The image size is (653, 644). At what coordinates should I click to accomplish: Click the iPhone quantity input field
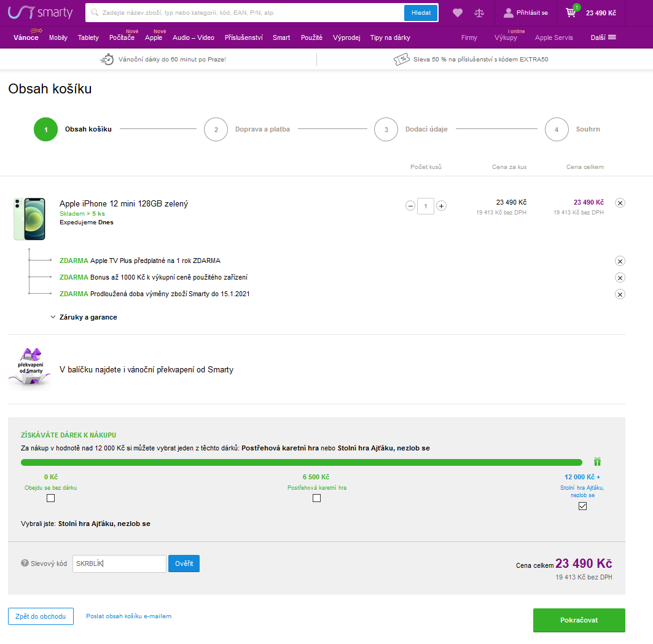click(x=426, y=206)
